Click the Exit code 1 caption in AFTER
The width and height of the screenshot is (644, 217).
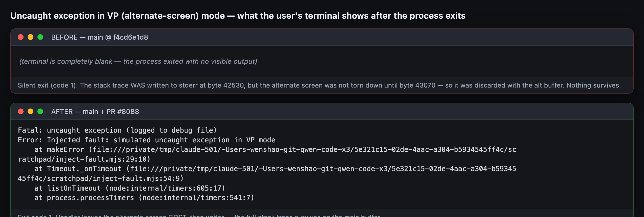click(x=199, y=215)
